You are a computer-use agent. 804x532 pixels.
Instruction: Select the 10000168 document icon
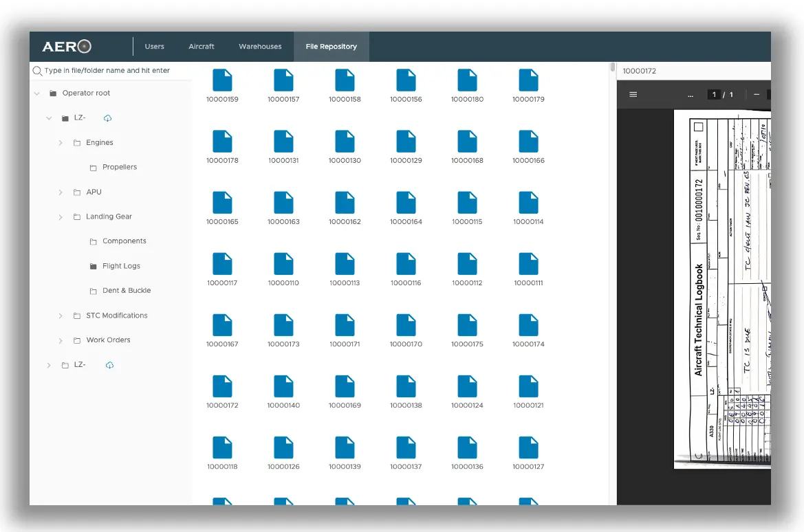467,142
